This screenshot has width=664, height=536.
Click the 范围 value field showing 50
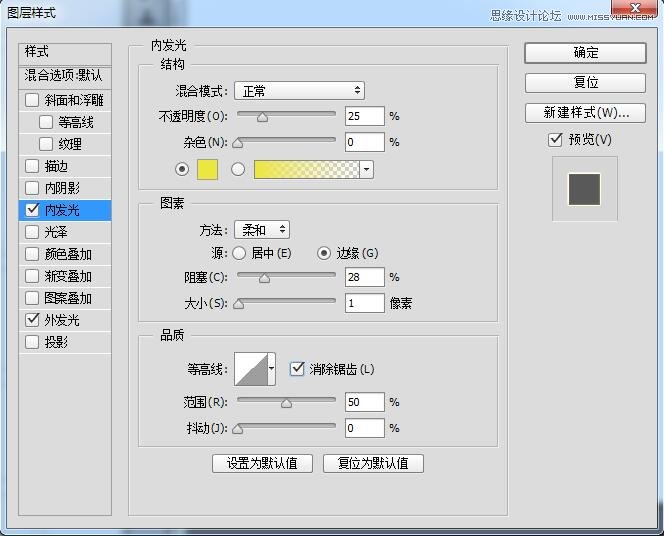pos(365,402)
